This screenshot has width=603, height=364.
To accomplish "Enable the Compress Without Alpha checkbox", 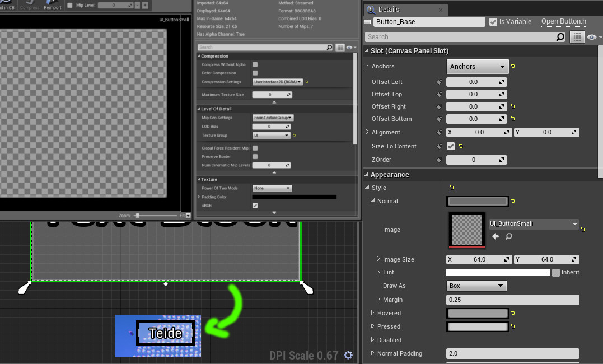I will pos(255,64).
